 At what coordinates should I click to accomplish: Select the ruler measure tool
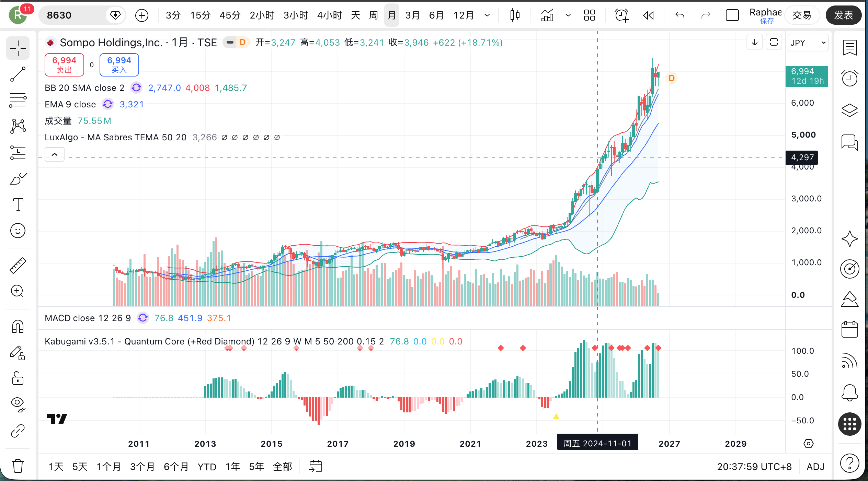[x=18, y=265]
